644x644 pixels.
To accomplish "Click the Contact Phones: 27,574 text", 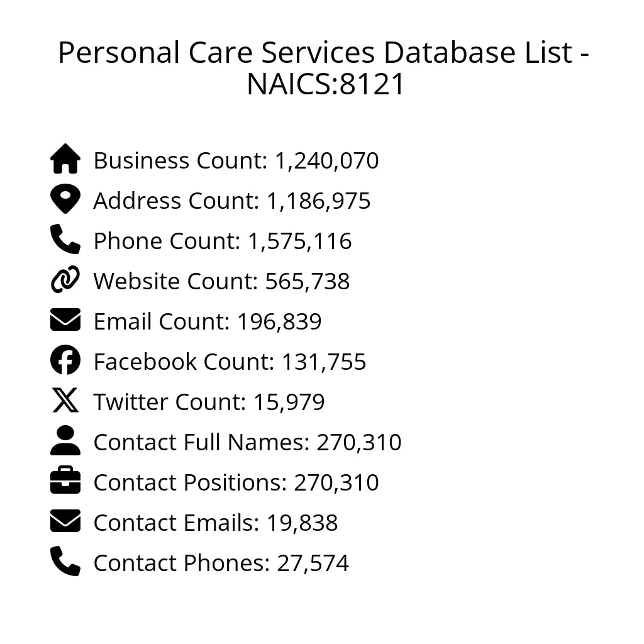I will point(221,563).
